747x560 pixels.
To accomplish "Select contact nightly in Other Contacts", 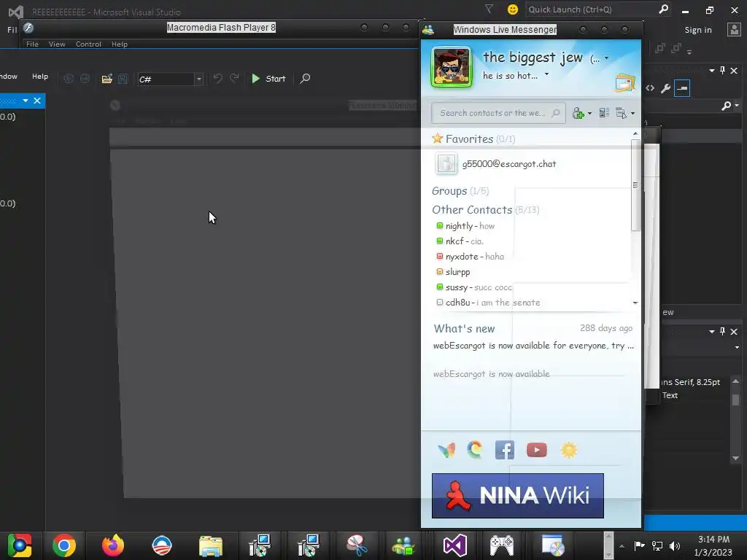I will [465, 226].
